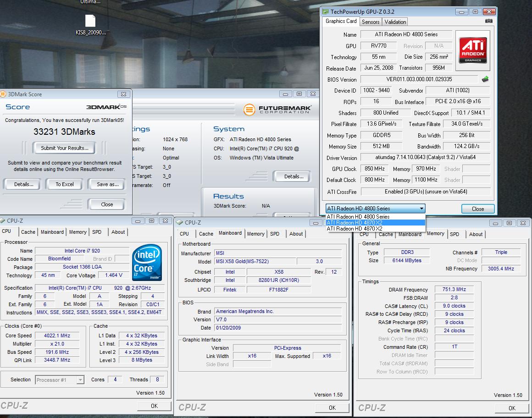Click the Core Voltage value 1.464 V
The image size is (532, 418).
(114, 275)
